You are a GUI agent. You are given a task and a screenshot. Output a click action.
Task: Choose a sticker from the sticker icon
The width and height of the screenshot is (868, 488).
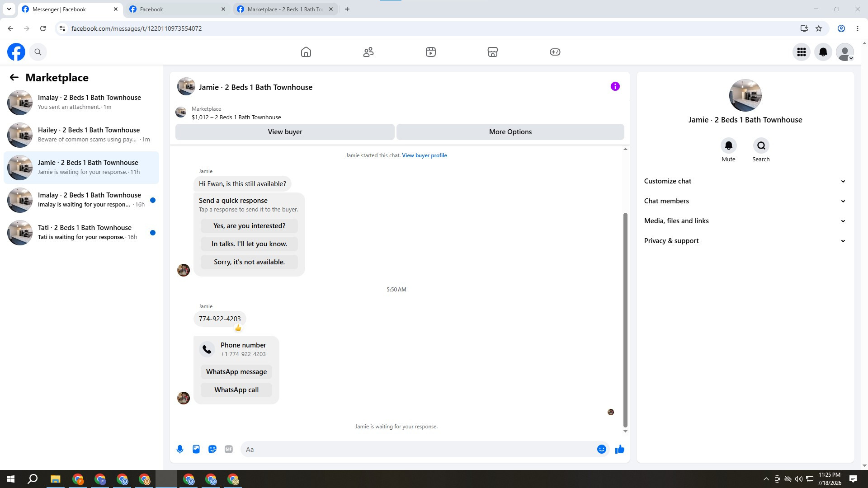pos(212,449)
